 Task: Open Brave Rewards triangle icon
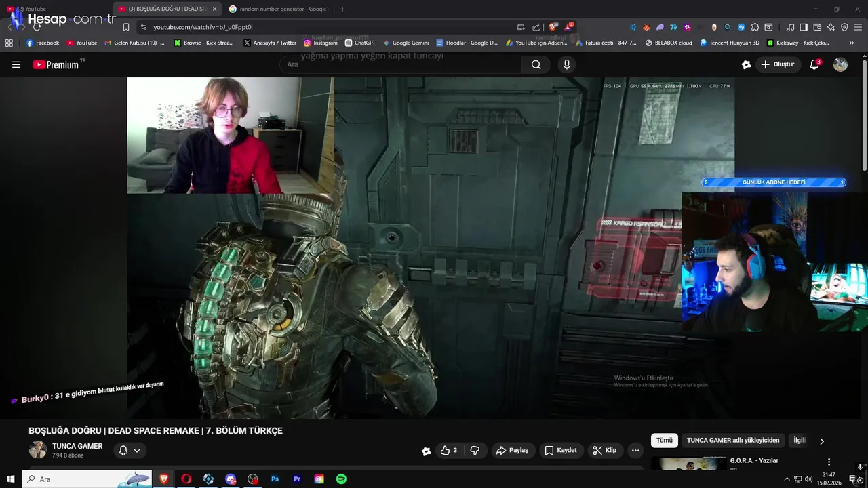568,27
